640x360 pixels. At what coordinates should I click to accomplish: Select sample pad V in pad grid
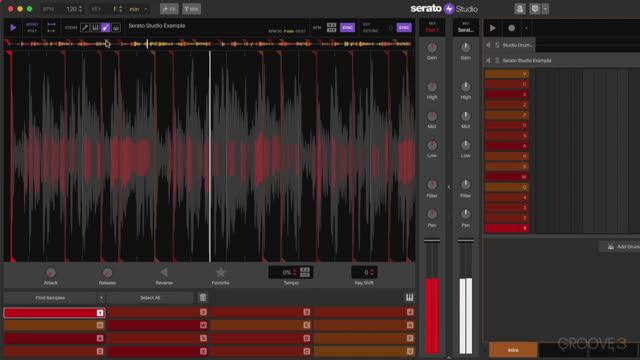(x=364, y=351)
